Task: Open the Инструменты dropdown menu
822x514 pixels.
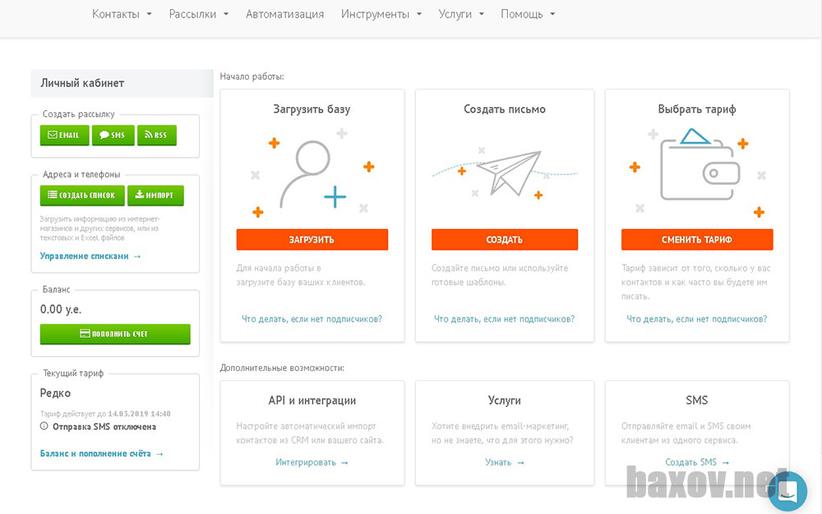Action: 381,14
